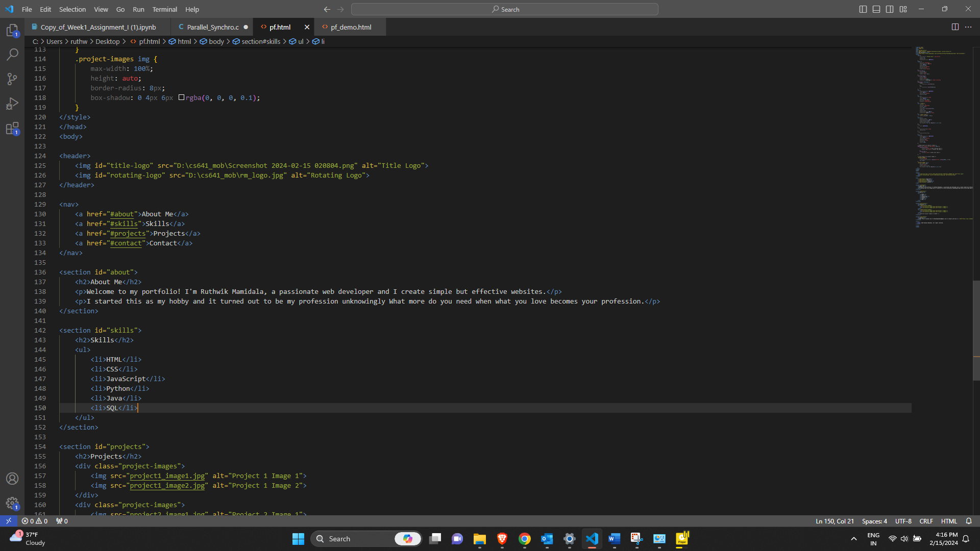Open the Terminal menu
The height and width of the screenshot is (551, 980).
coord(164,9)
